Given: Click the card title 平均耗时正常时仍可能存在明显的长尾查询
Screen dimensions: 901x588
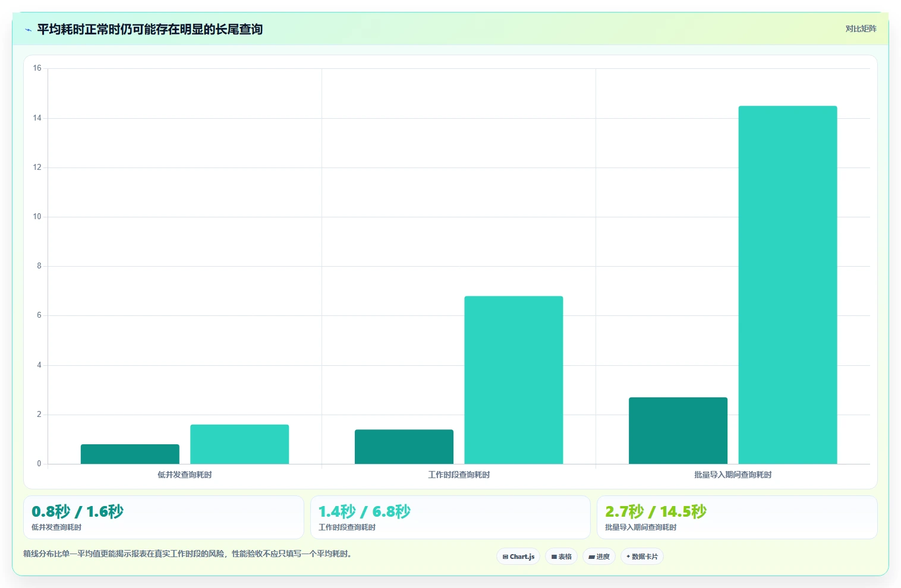Looking at the screenshot, I should (150, 29).
